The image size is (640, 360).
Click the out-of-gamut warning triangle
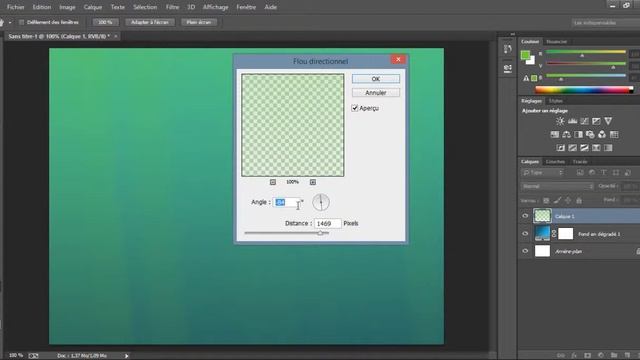click(526, 78)
